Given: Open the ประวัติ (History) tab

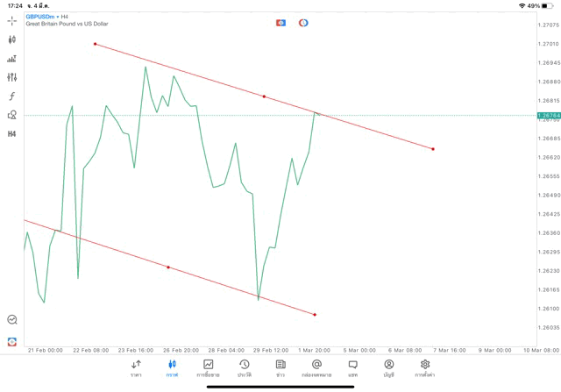Looking at the screenshot, I should pyautogui.click(x=245, y=367).
